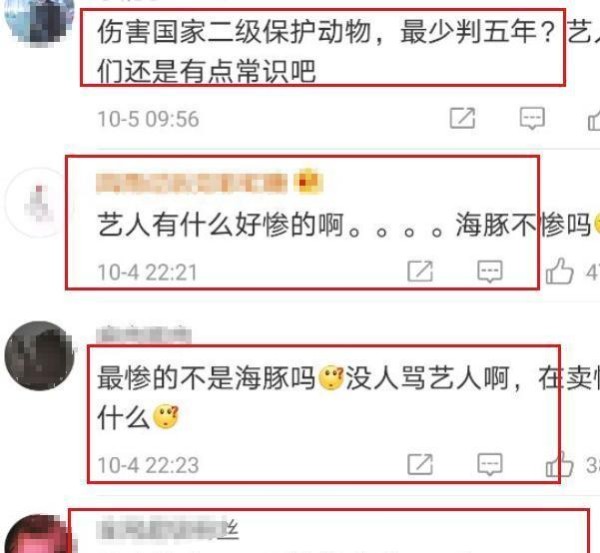The width and height of the screenshot is (600, 553).
Task: Reply to the 10-4 22:23 comment
Action: click(490, 464)
